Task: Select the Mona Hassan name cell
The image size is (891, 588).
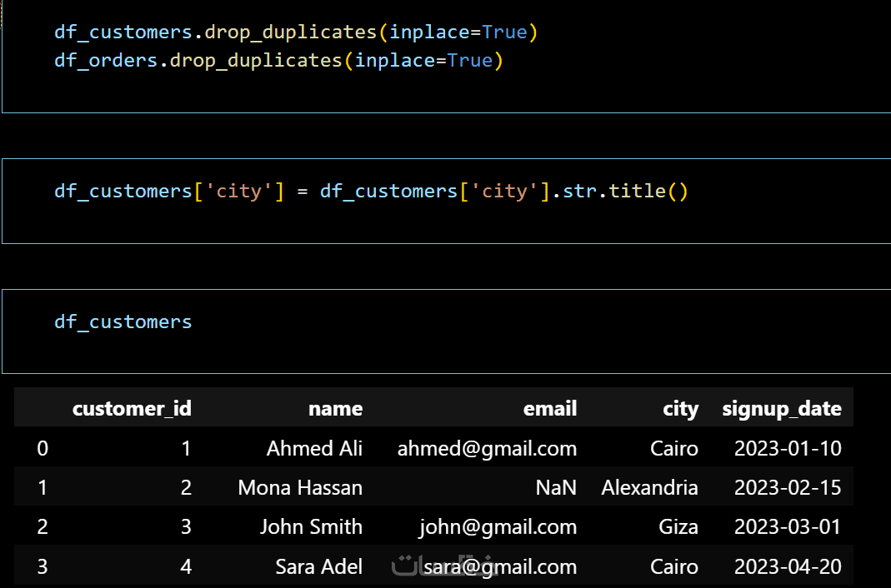Action: 300,487
